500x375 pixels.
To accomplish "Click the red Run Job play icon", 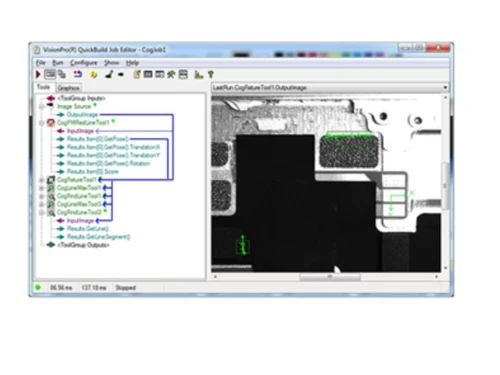I will pos(38,74).
